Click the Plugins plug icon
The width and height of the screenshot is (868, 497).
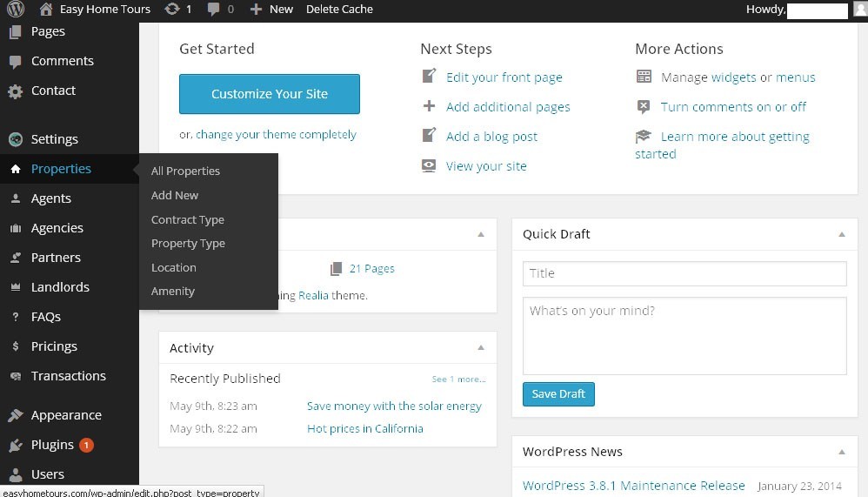[16, 445]
